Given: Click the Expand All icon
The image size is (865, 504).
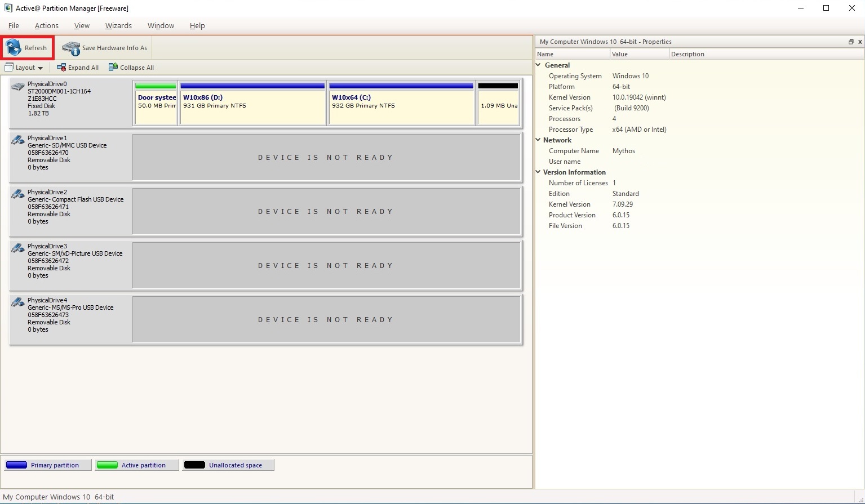Looking at the screenshot, I should 61,68.
